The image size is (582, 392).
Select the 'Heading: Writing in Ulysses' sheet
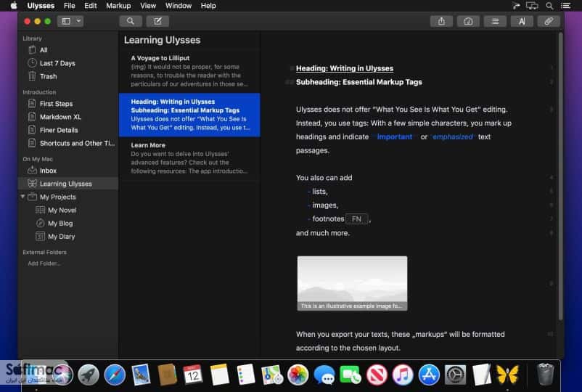pos(189,115)
